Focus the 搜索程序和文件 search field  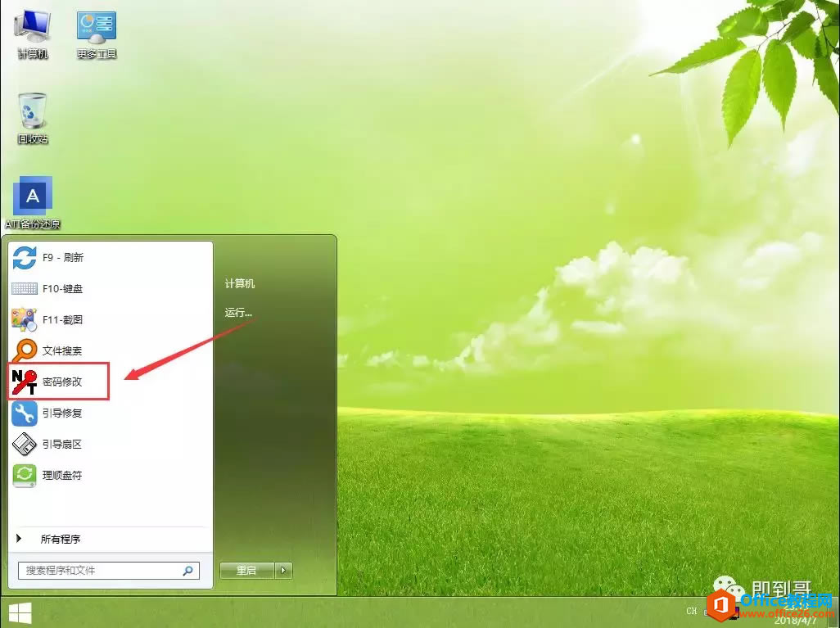pos(109,571)
